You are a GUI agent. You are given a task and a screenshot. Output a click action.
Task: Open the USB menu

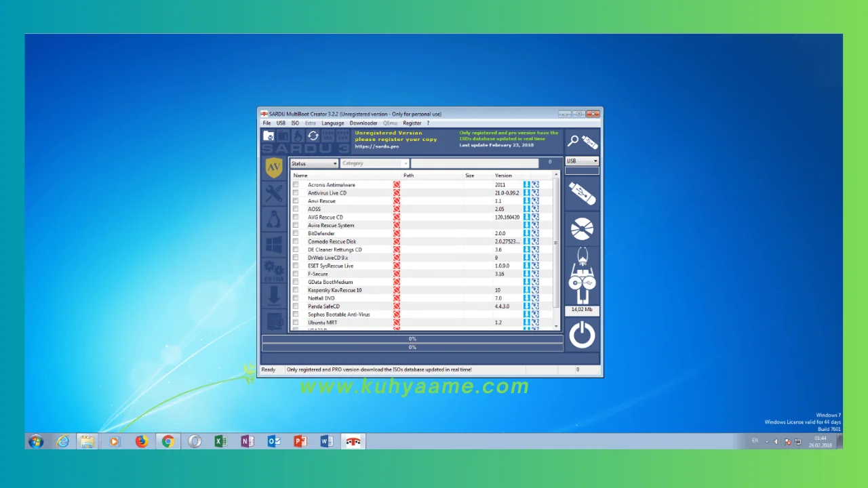[281, 123]
